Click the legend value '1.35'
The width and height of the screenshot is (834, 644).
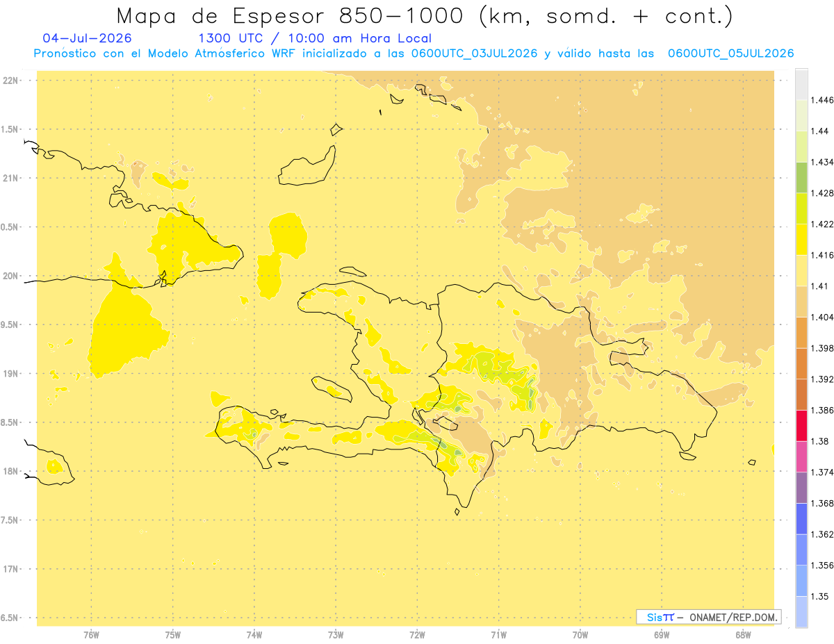coord(820,596)
